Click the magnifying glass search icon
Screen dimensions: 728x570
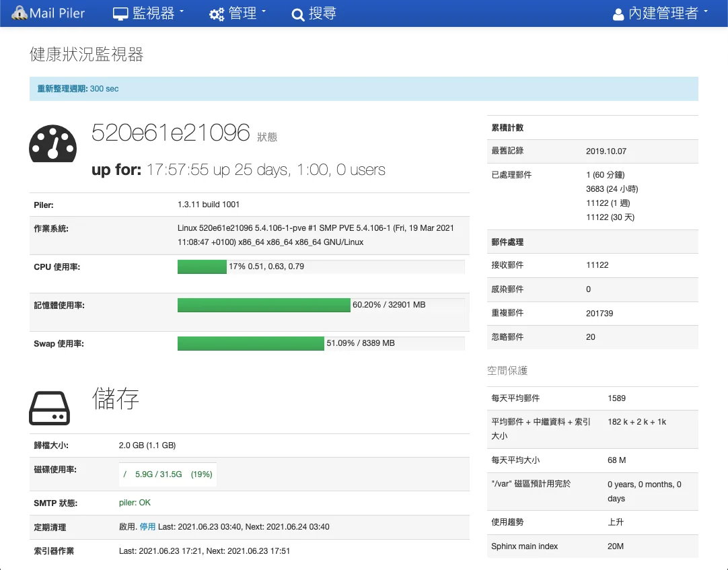297,15
